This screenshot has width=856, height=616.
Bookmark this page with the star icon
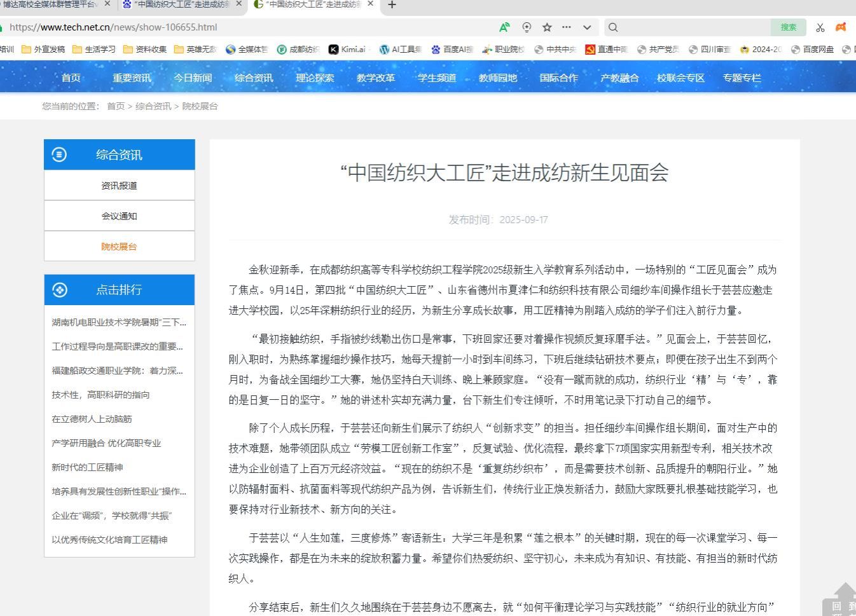(x=547, y=27)
